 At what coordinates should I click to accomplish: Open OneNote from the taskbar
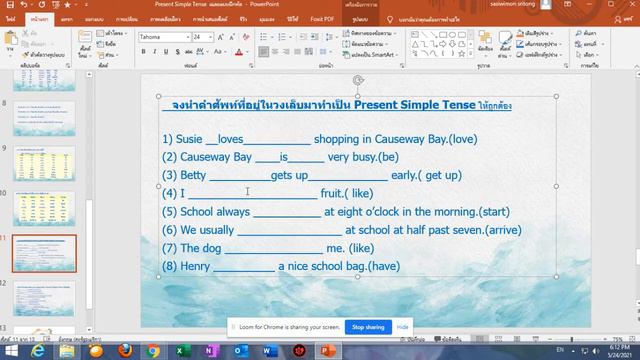pos(211,351)
